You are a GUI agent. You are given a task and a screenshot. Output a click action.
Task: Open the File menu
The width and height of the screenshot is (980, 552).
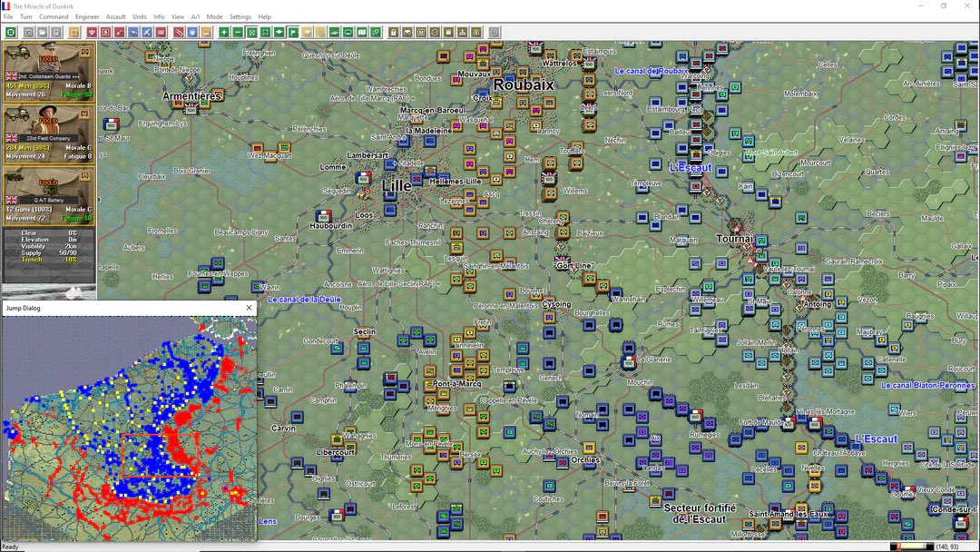(8, 17)
